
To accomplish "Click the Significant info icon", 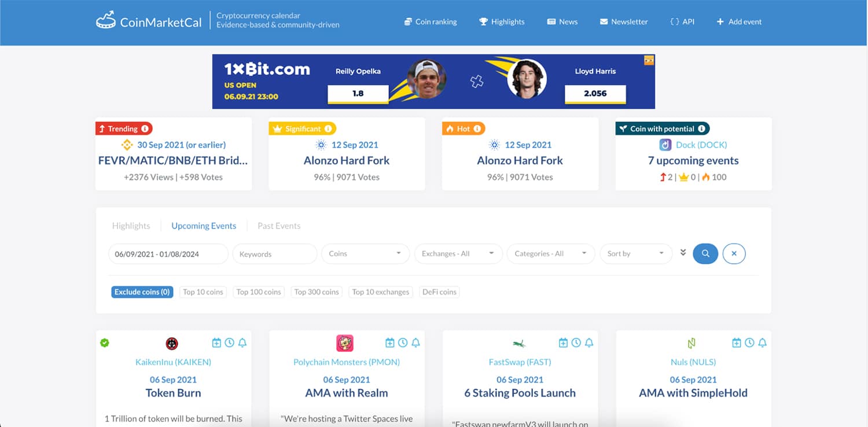I will pos(328,129).
